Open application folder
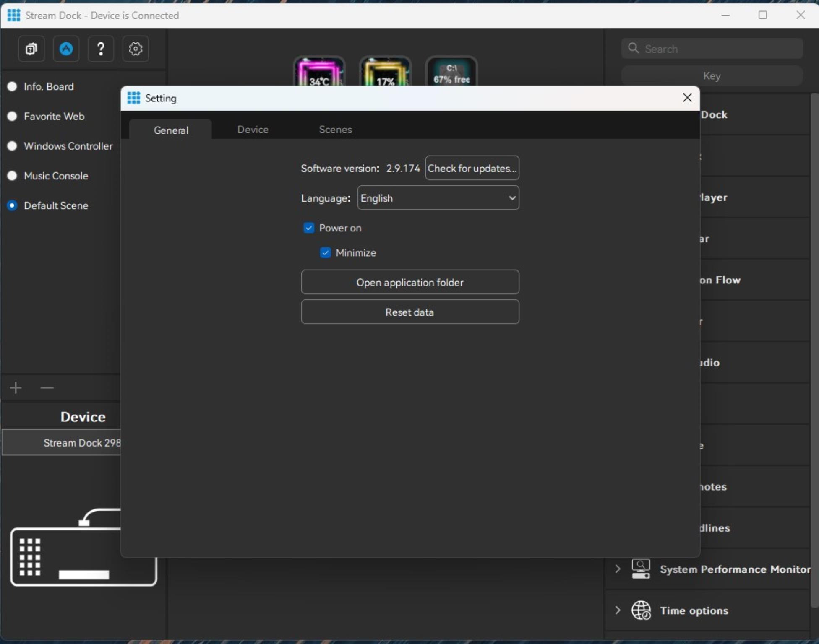This screenshot has height=644, width=819. click(x=409, y=282)
